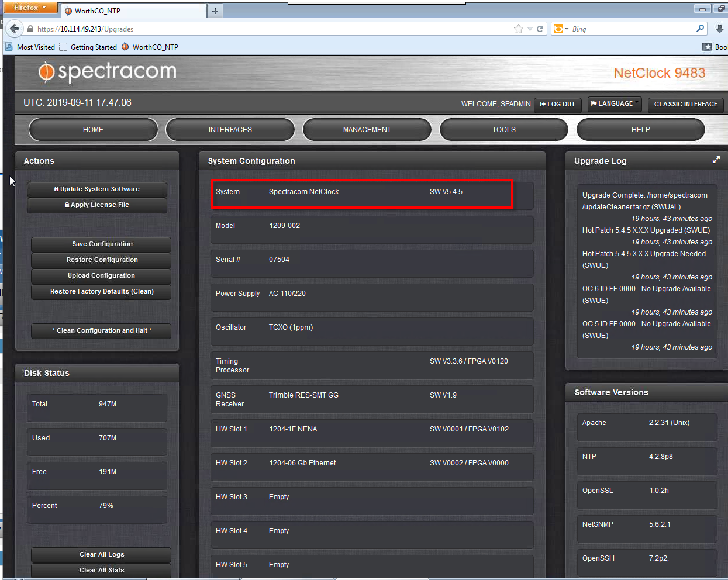Open the Firefox application menu button
Screen dimensions: 728x580
click(x=30, y=8)
